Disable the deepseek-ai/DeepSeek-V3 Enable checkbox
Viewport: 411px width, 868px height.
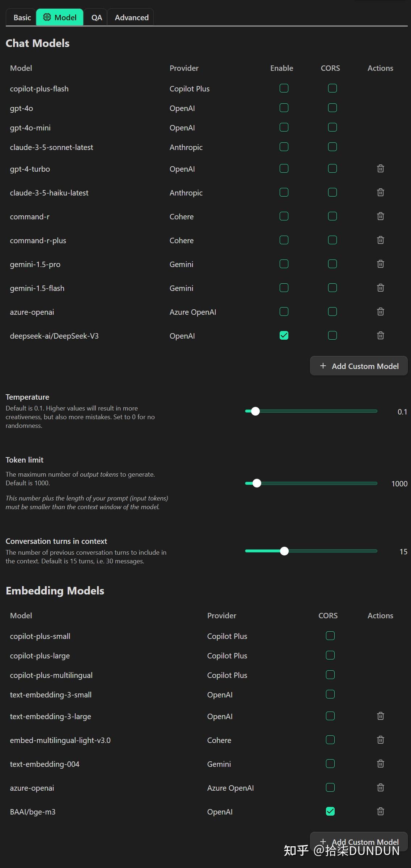(x=284, y=335)
